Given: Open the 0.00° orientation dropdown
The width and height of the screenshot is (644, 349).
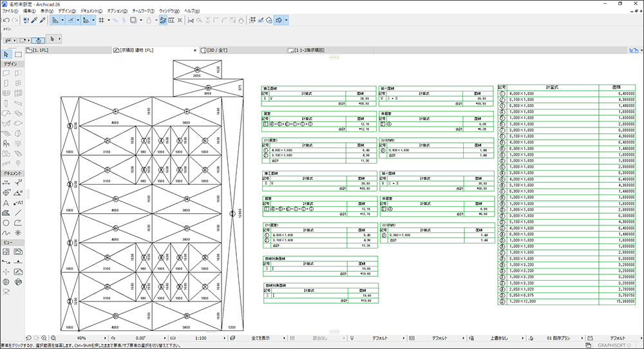Looking at the screenshot, I should (x=165, y=338).
